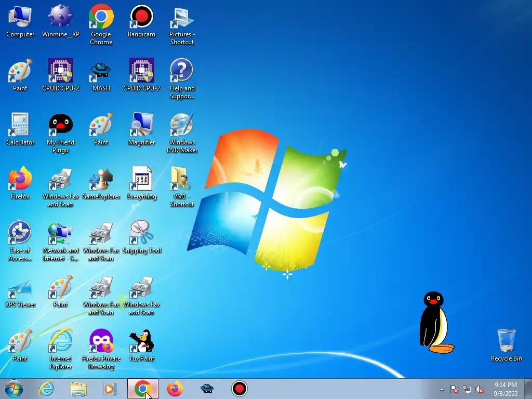Click the MASH hat icon in taskbar
Screen dimensions: 532x399
pyautogui.click(x=207, y=389)
